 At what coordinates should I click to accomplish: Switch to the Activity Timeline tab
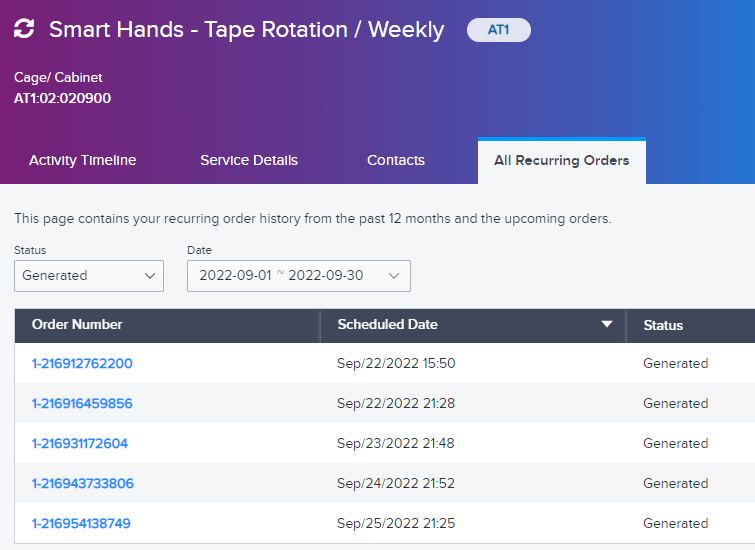click(82, 160)
